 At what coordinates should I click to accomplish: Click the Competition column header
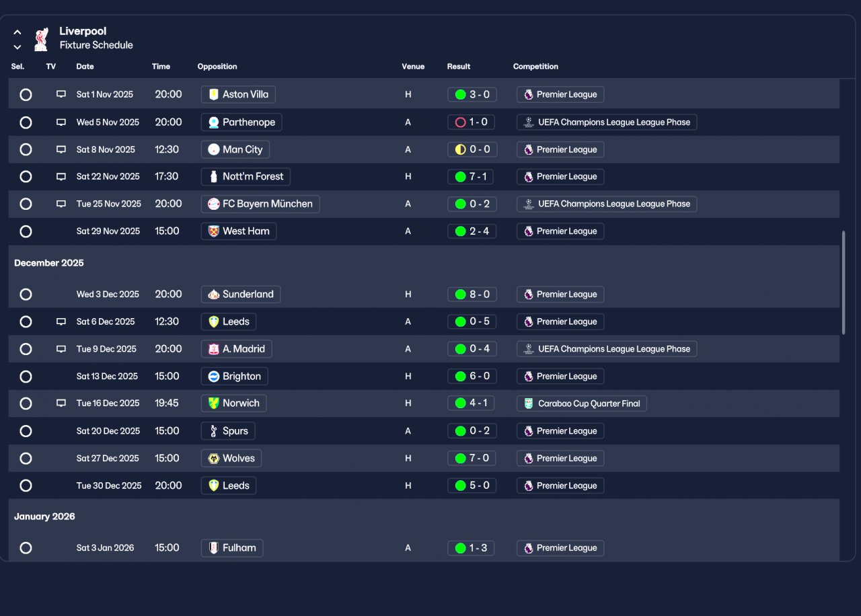point(535,67)
